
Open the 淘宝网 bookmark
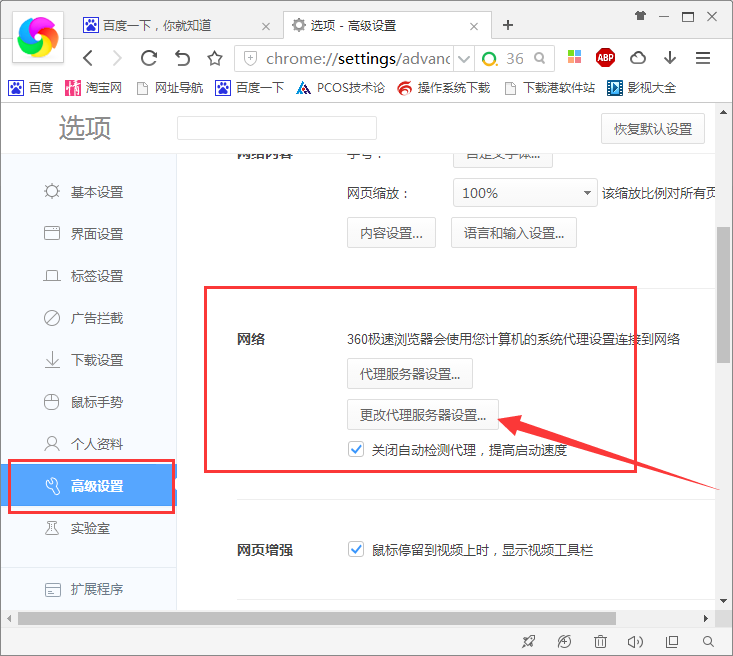[x=93, y=87]
